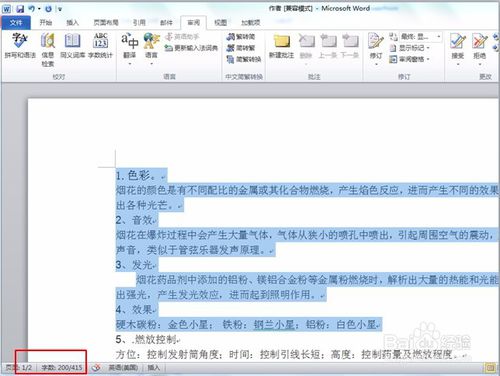
Task: Expand the Accept (接受) dropdown arrow
Action: click(458, 64)
